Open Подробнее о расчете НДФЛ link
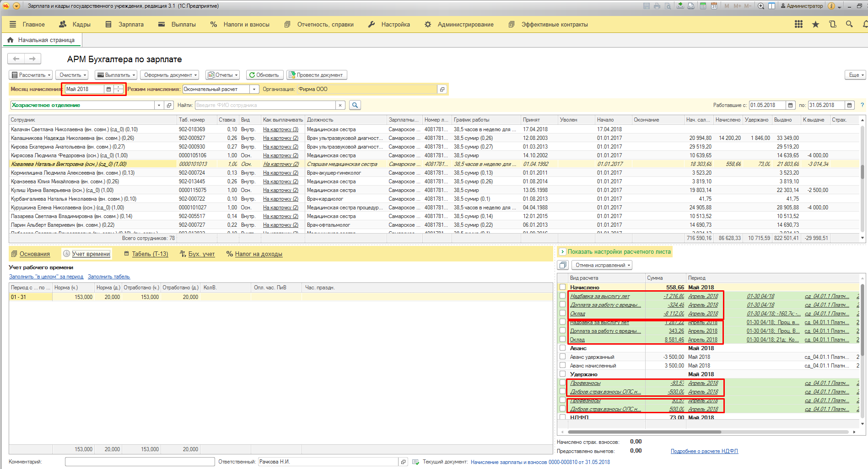868x469 pixels. click(704, 451)
